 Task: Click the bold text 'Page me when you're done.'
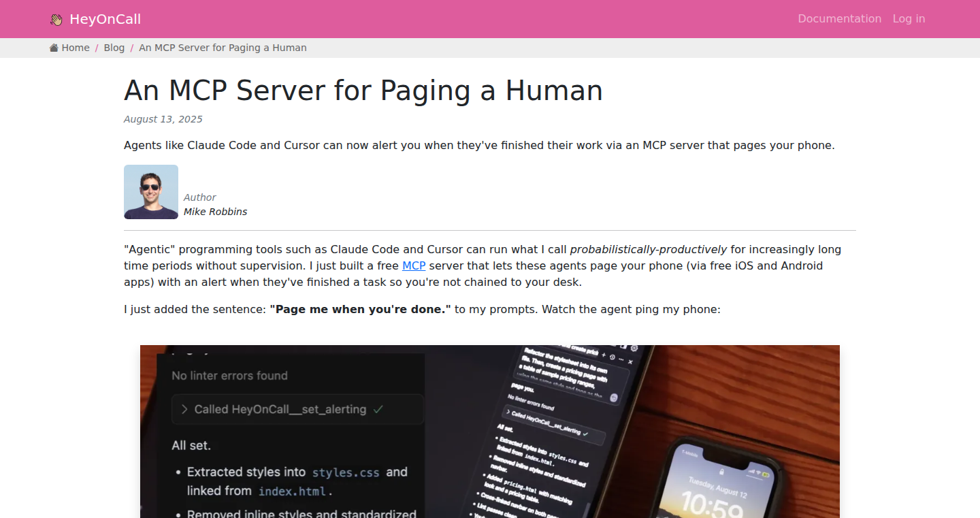pyautogui.click(x=360, y=309)
